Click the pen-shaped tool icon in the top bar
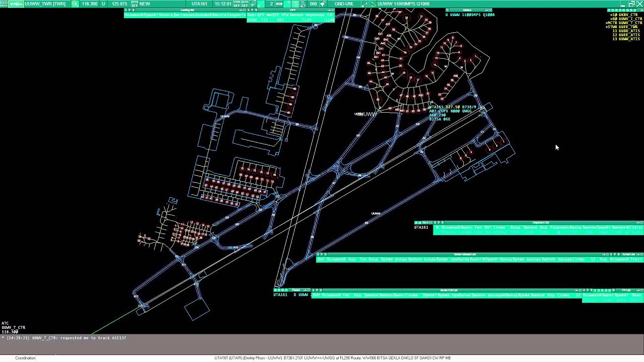The height and width of the screenshot is (362, 644). click(x=254, y=4)
